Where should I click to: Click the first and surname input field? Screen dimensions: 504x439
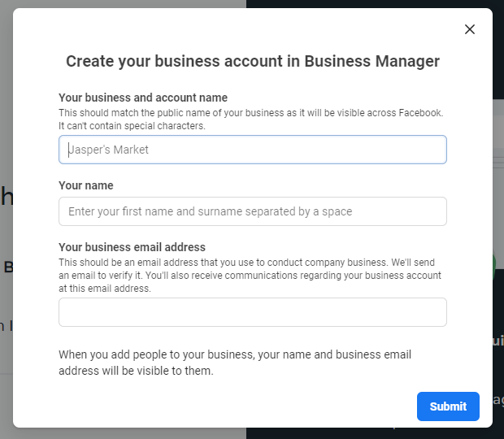tap(252, 211)
